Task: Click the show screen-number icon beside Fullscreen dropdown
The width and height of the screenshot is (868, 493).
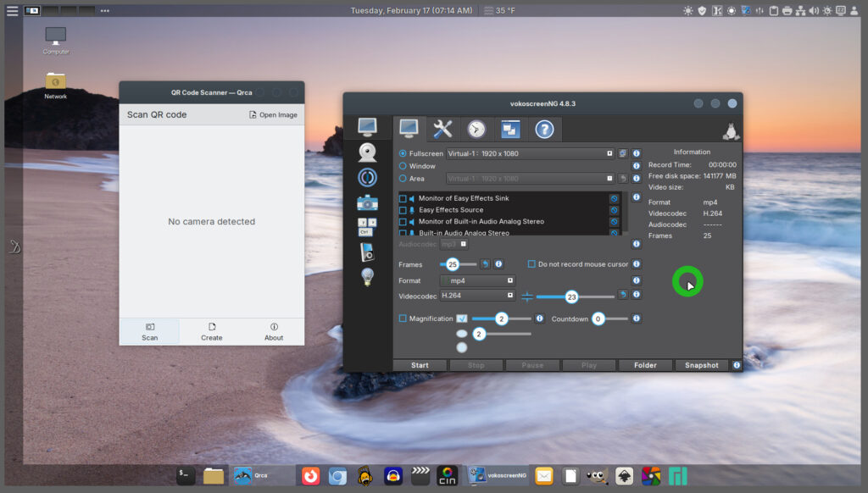Action: coord(623,153)
